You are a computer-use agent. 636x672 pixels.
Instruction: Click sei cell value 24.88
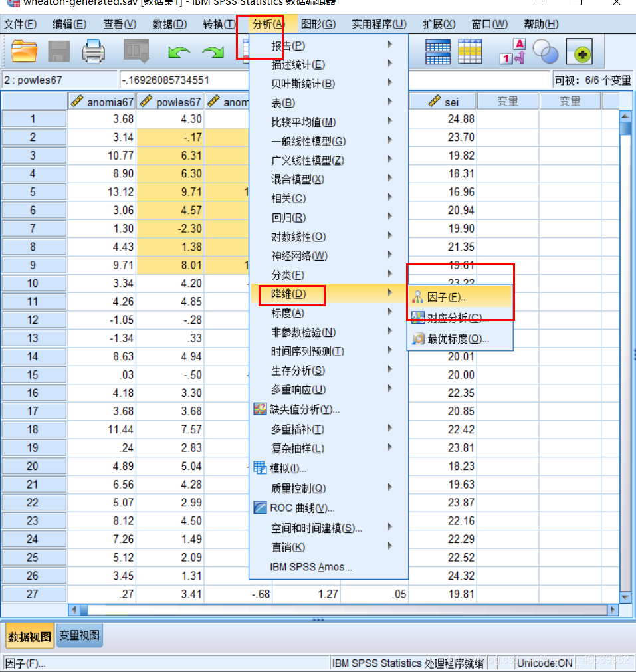coord(443,119)
